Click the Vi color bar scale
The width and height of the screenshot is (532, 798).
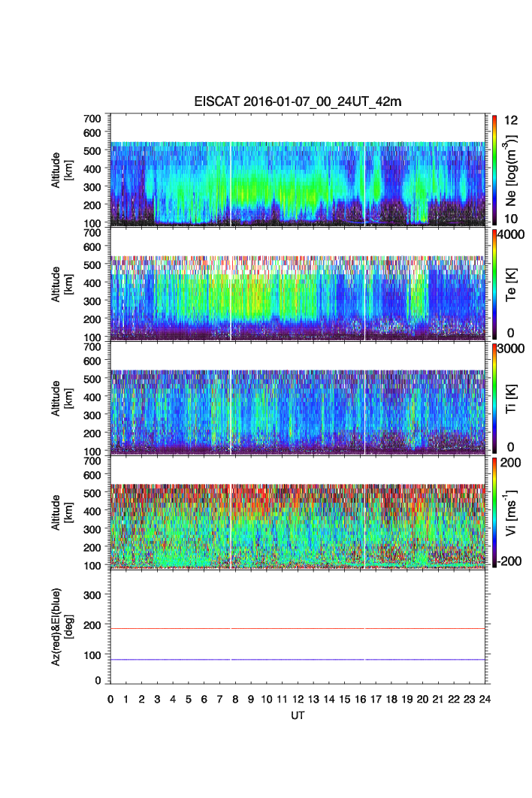(x=494, y=512)
